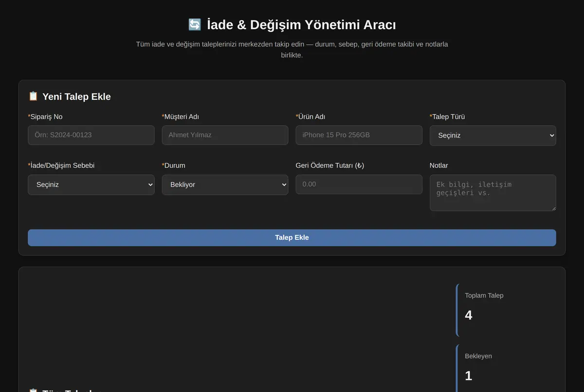
Task: Click the Notlar textarea
Action: (493, 193)
